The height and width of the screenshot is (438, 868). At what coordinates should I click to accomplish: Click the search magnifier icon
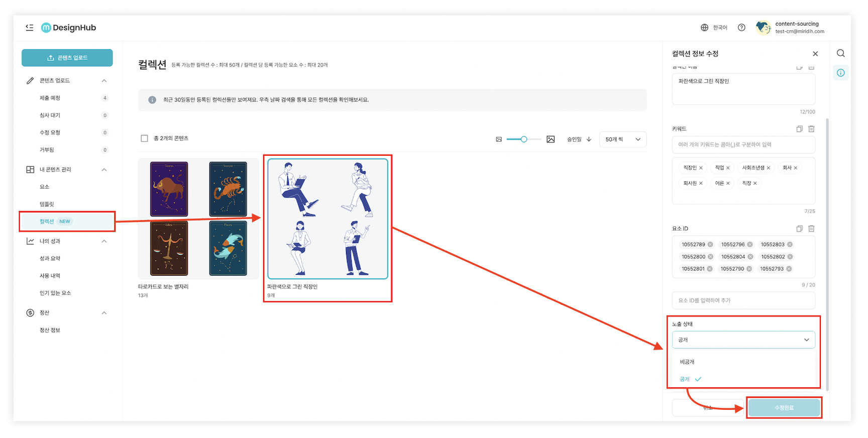pos(840,53)
